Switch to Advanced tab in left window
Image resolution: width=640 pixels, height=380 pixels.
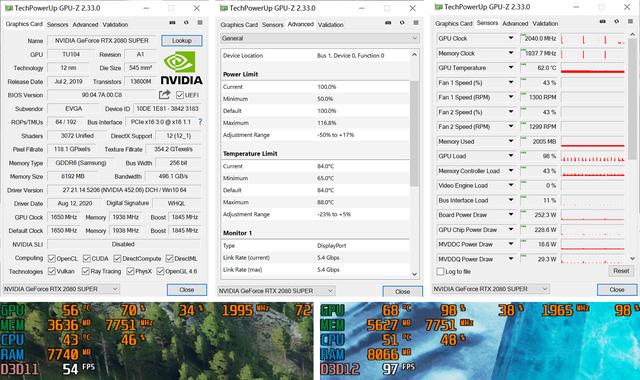coord(85,24)
